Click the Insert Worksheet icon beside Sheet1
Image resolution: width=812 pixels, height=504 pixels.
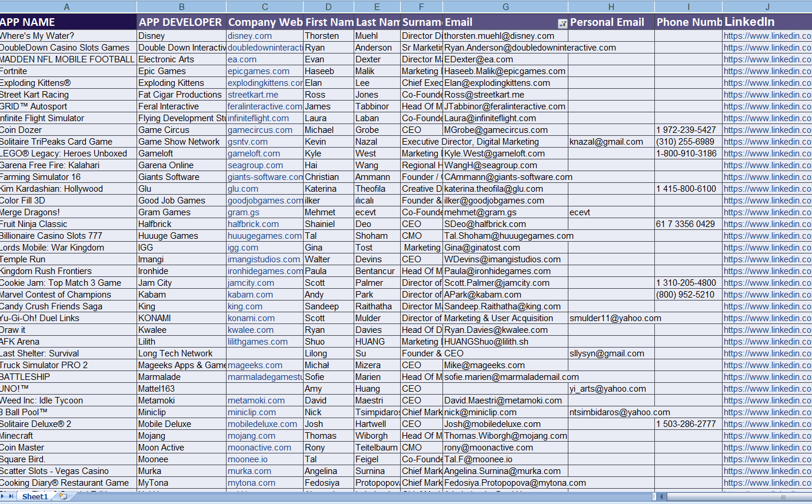pos(62,496)
